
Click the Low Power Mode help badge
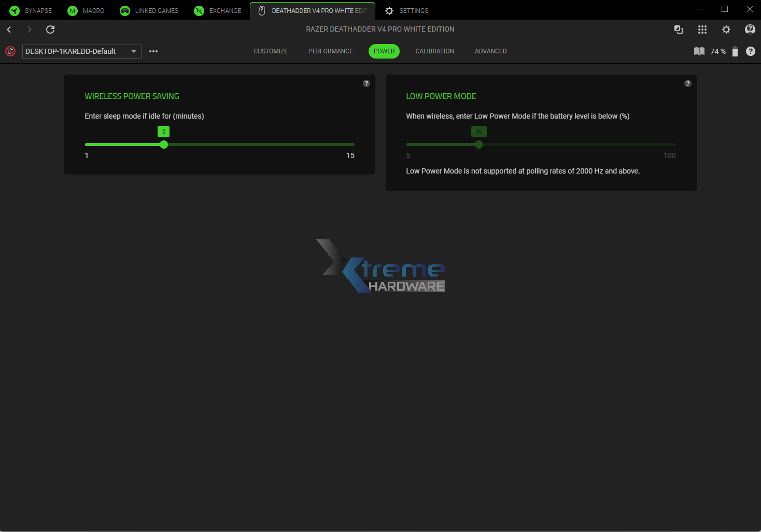(x=688, y=83)
